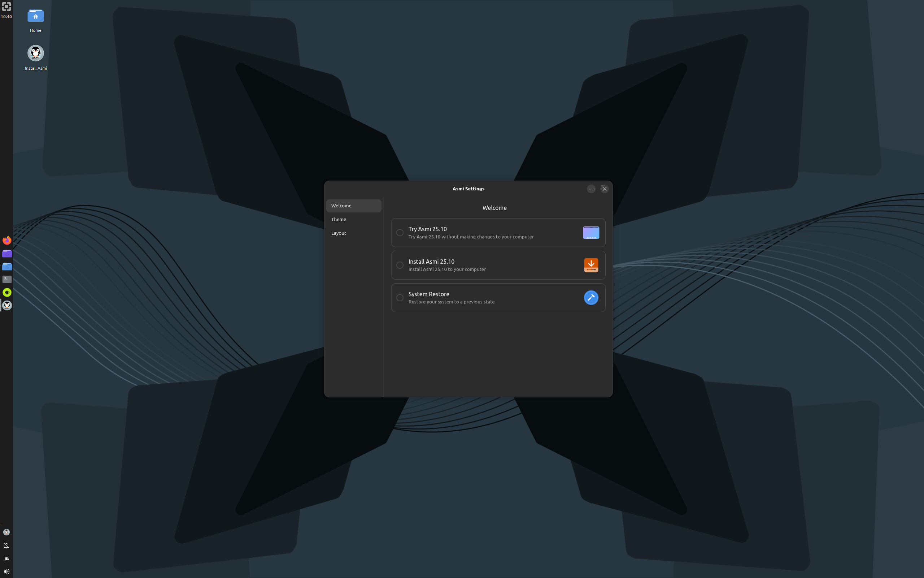Open the battery charging indicator
Screen dimensions: 924x578
click(6, 558)
